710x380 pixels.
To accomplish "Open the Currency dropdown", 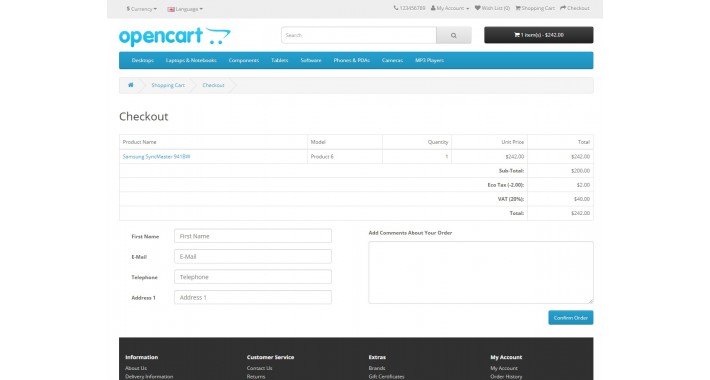I will tap(141, 9).
